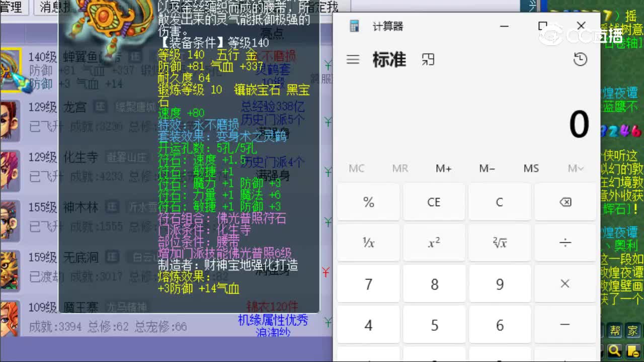Image resolution: width=644 pixels, height=362 pixels.
Task: Click the red ¥ icon in 无底洞 row
Action: pos(326,272)
